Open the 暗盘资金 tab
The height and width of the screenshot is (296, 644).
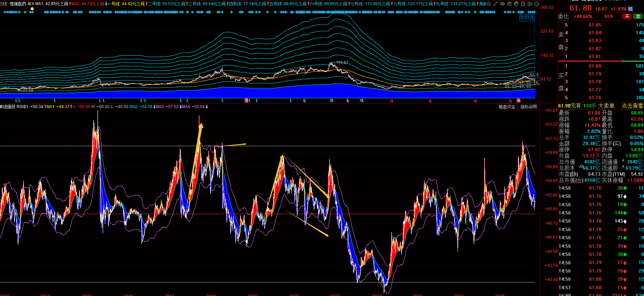click(507, 107)
